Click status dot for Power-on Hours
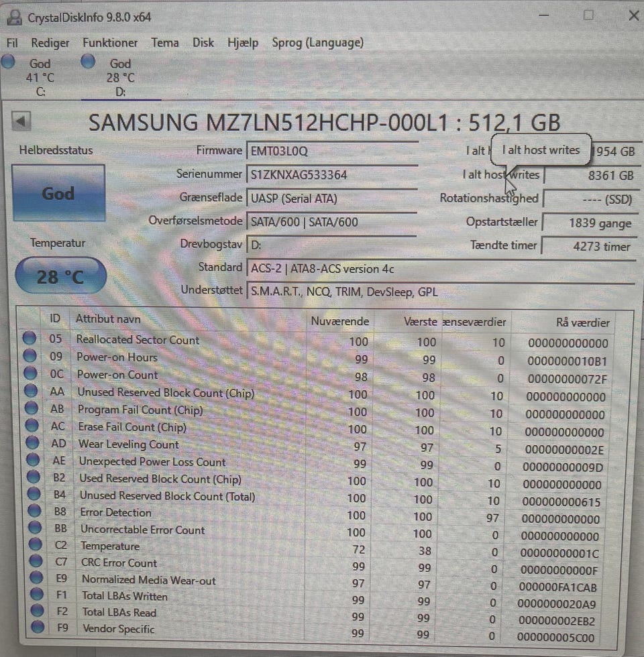 tap(30, 356)
